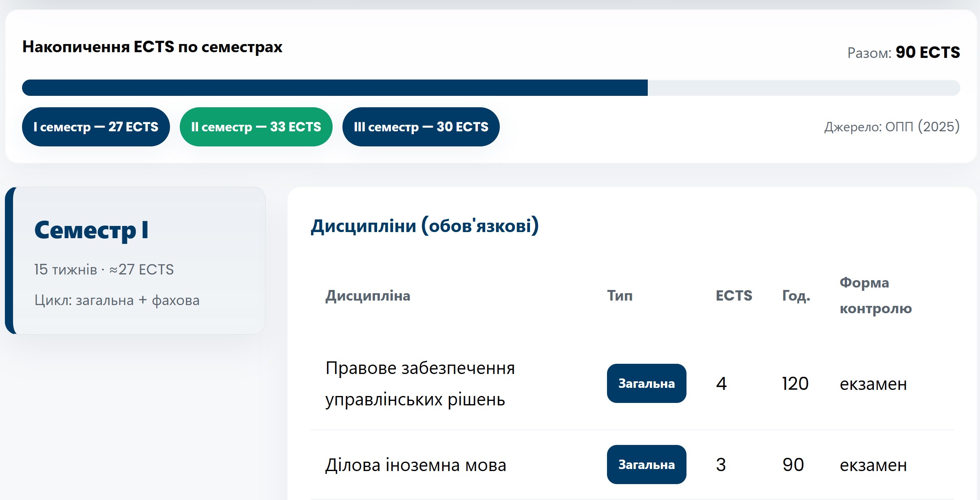The height and width of the screenshot is (500, 980).
Task: Open the Джерело: ОПП (2025) source note
Action: pos(892,127)
